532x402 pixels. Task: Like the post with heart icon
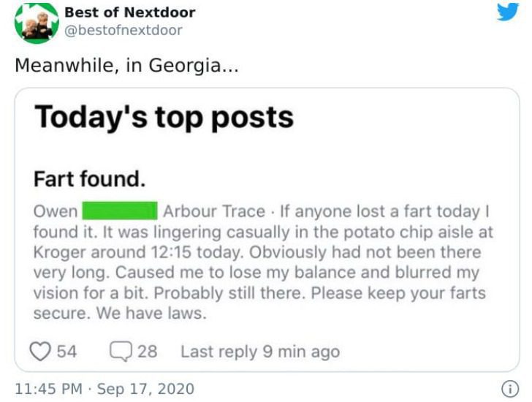coord(40,351)
